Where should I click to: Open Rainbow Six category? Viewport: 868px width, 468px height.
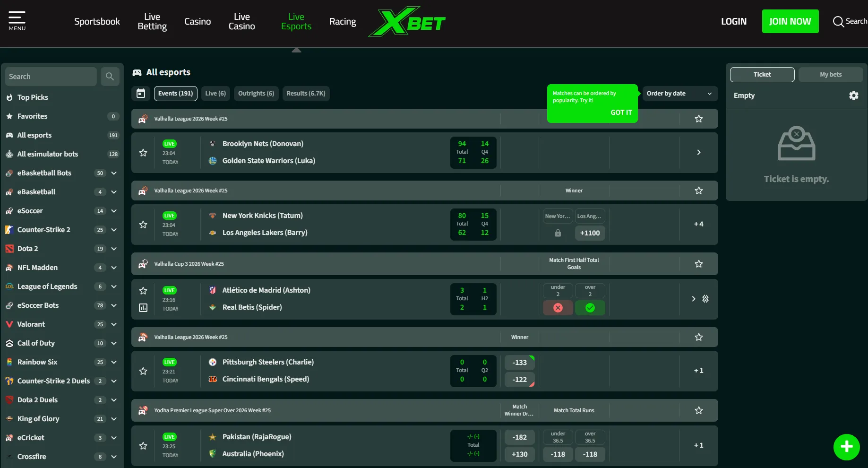click(x=62, y=362)
